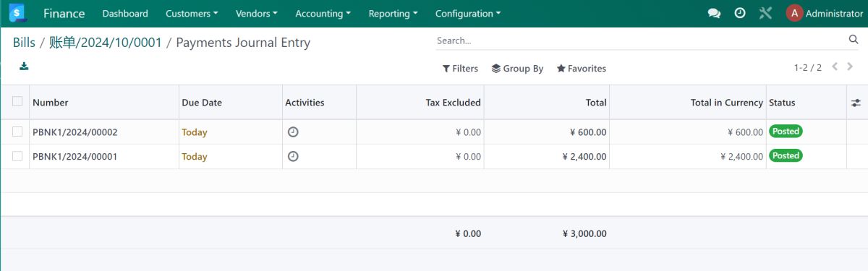868x271 pixels.
Task: Go back to Bills breadcrumb link
Action: pos(24,43)
